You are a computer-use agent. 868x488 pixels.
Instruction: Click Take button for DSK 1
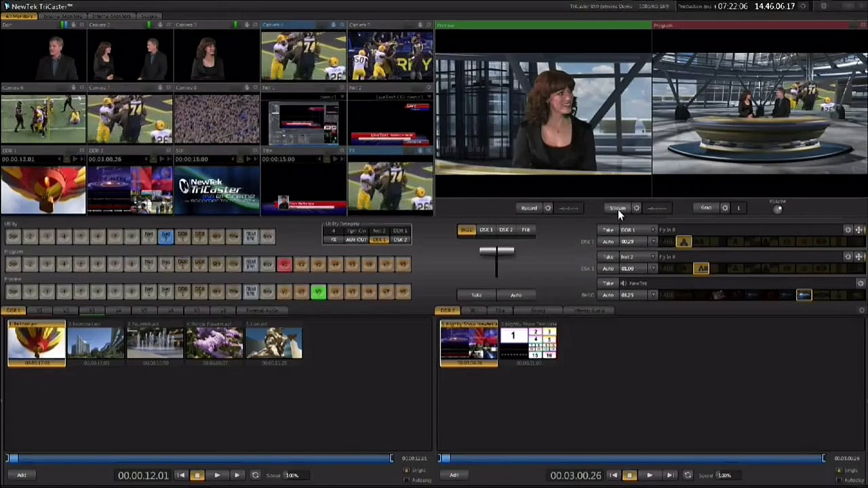(x=608, y=230)
